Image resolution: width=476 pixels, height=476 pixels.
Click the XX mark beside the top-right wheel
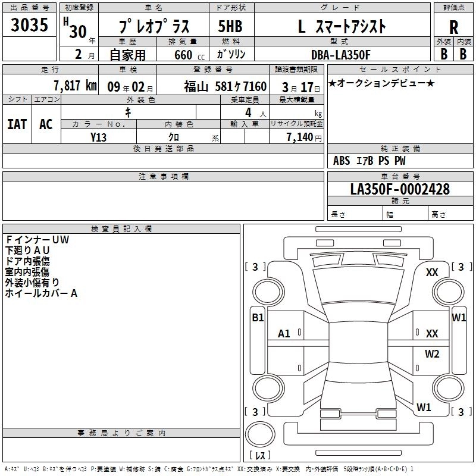click(432, 272)
